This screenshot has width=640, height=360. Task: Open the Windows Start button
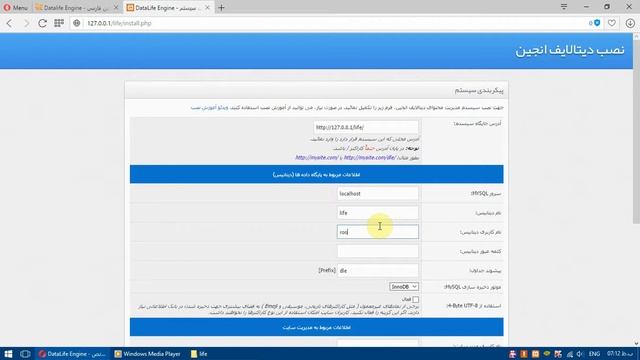(8, 354)
